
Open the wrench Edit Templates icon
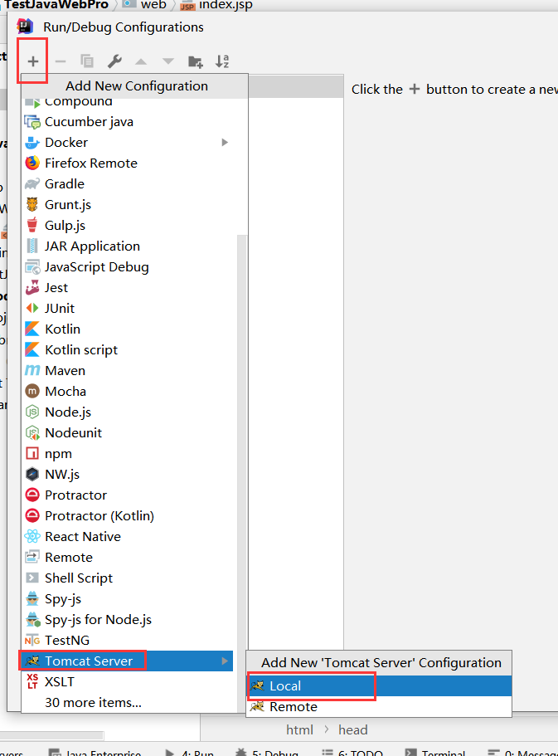[x=114, y=61]
